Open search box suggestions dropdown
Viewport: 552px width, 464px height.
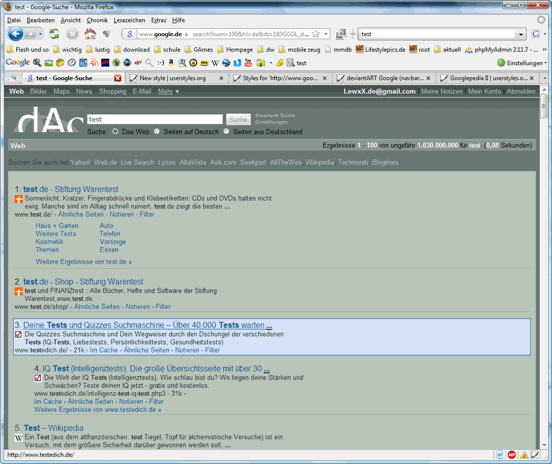coord(521,34)
